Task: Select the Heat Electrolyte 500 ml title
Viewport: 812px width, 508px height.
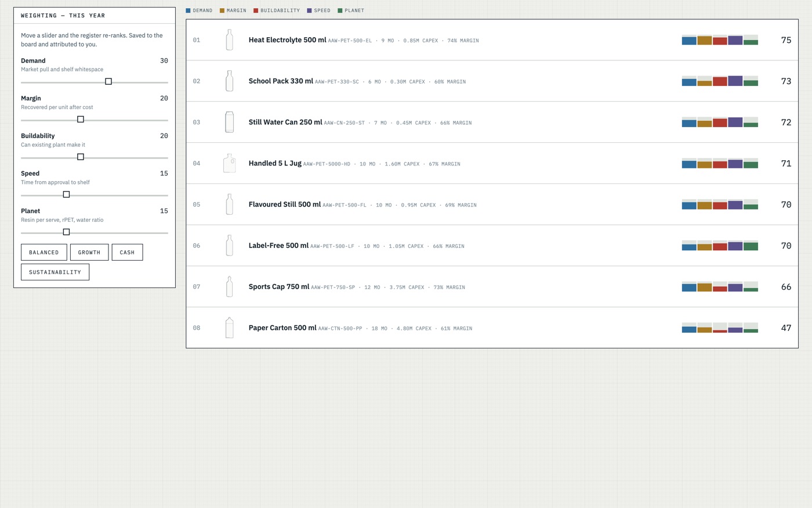Action: tap(287, 40)
